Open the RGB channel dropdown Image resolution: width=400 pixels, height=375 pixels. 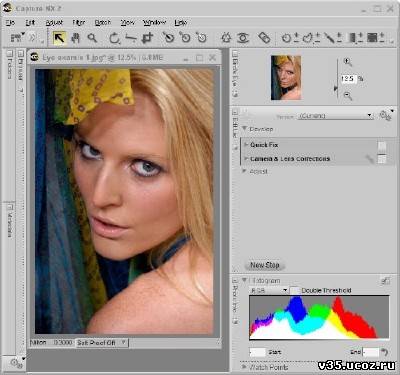click(x=269, y=290)
